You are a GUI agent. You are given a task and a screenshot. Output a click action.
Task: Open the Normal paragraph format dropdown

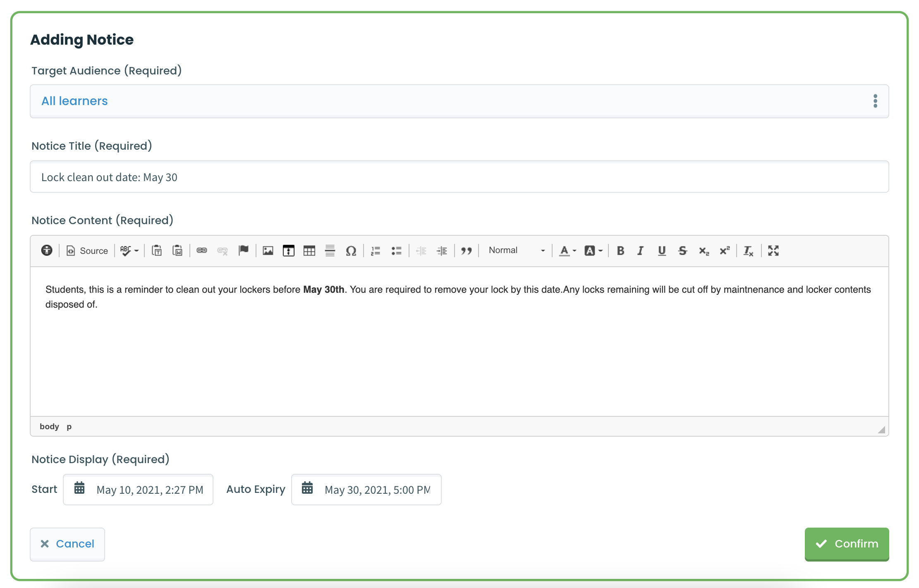517,251
